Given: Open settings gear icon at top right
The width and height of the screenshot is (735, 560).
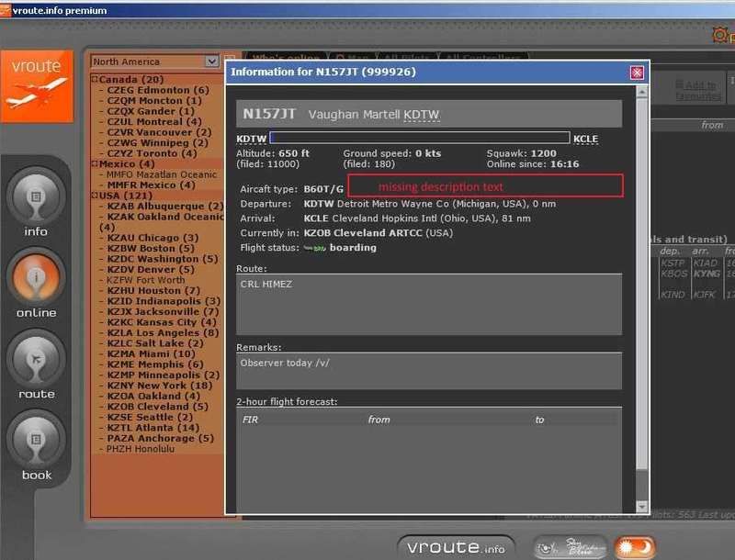Looking at the screenshot, I should pyautogui.click(x=722, y=36).
